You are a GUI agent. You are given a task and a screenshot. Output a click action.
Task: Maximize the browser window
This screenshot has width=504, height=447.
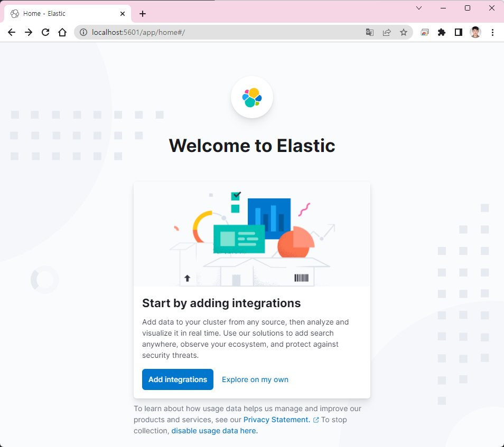click(x=468, y=8)
